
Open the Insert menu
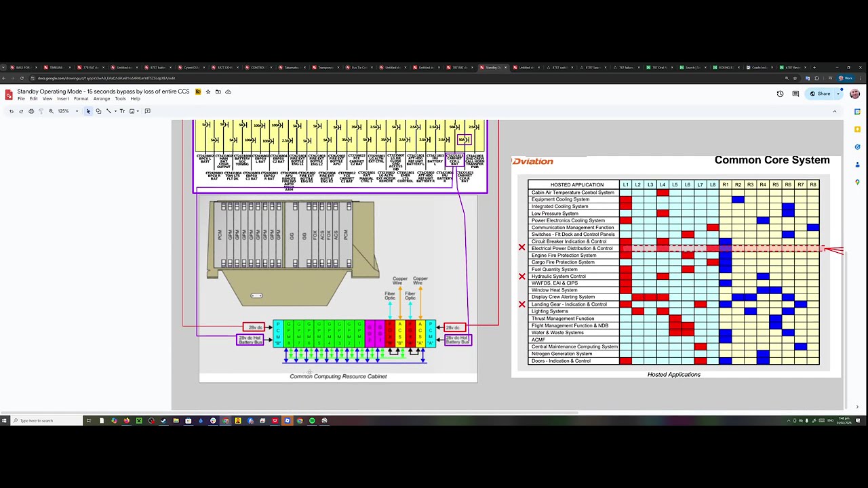click(x=63, y=99)
